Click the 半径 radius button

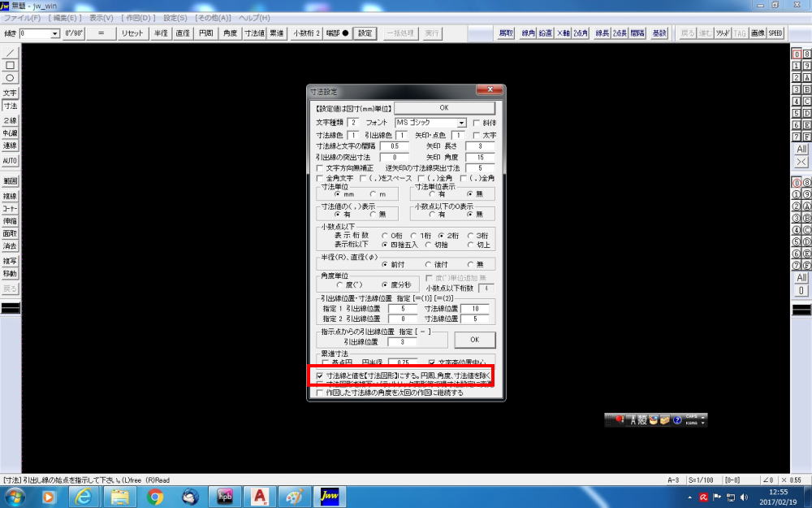click(x=161, y=33)
